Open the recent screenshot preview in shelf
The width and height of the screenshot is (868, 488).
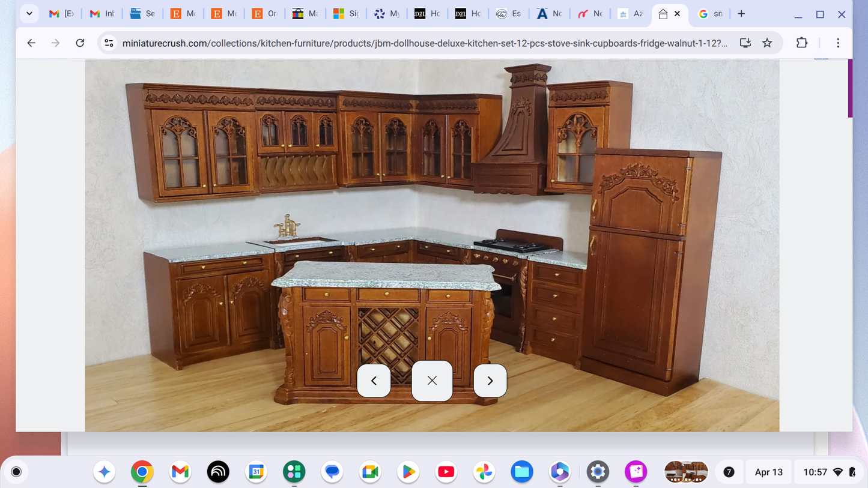pyautogui.click(x=686, y=472)
